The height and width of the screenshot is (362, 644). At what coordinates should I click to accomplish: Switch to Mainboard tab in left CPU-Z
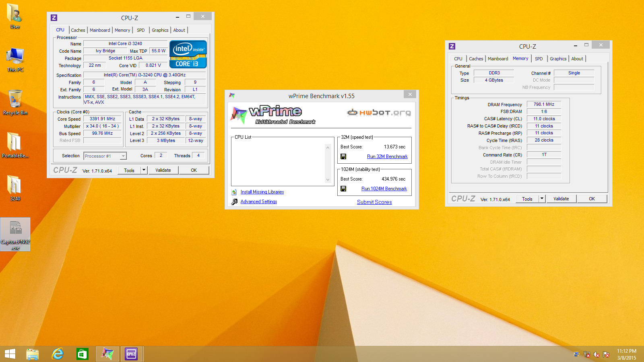point(100,30)
